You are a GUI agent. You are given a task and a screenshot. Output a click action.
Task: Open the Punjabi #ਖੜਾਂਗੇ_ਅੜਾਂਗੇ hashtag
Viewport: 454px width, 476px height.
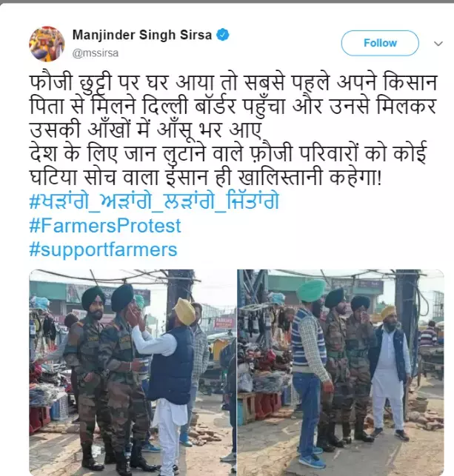coord(154,201)
